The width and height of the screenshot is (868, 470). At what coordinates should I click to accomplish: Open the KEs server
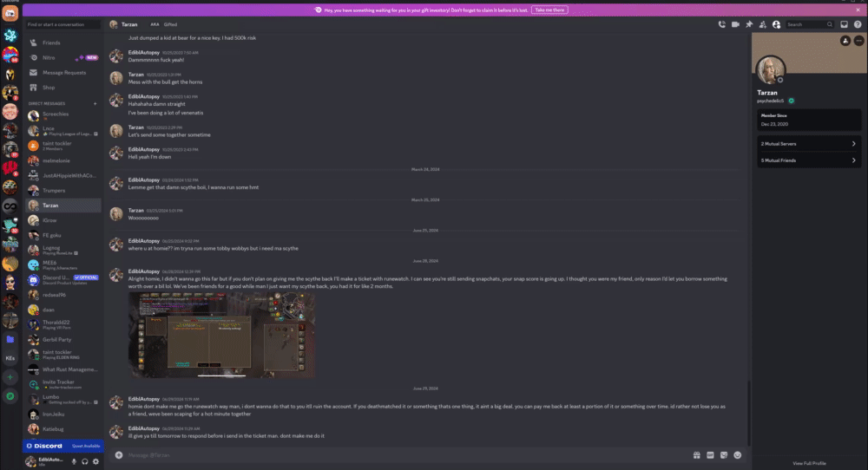click(10, 358)
